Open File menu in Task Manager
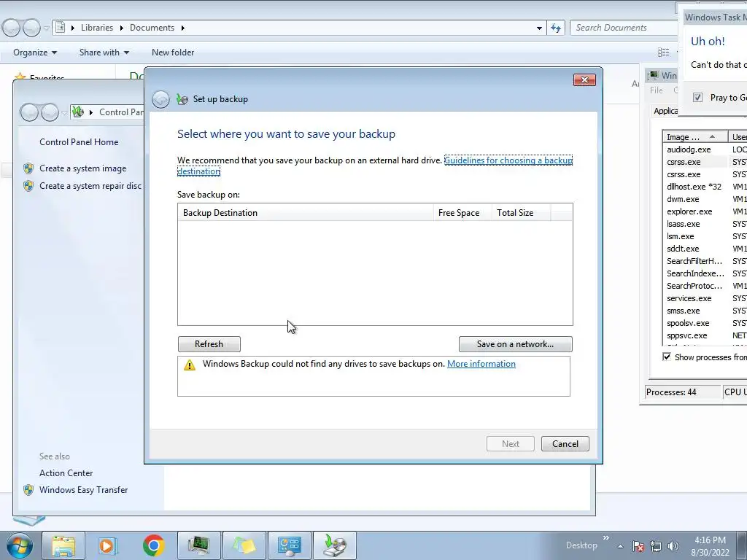Image resolution: width=747 pixels, height=560 pixels. point(656,90)
